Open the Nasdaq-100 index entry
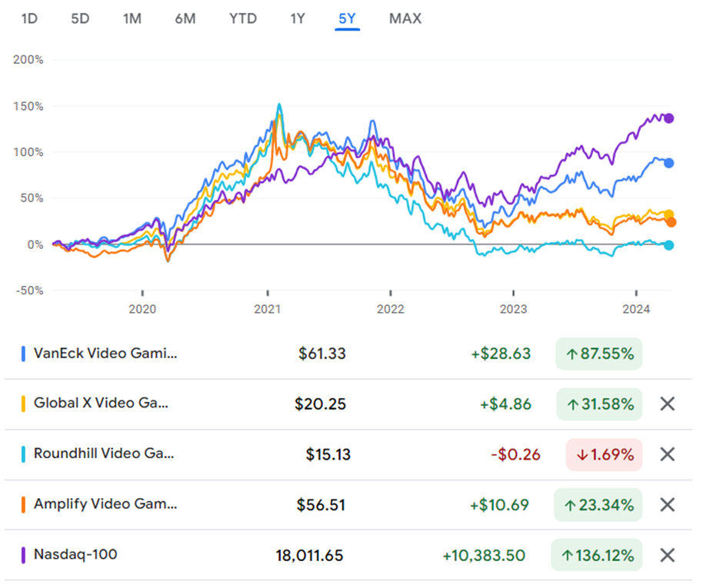Viewport: 723px width, 588px height. 75,554
